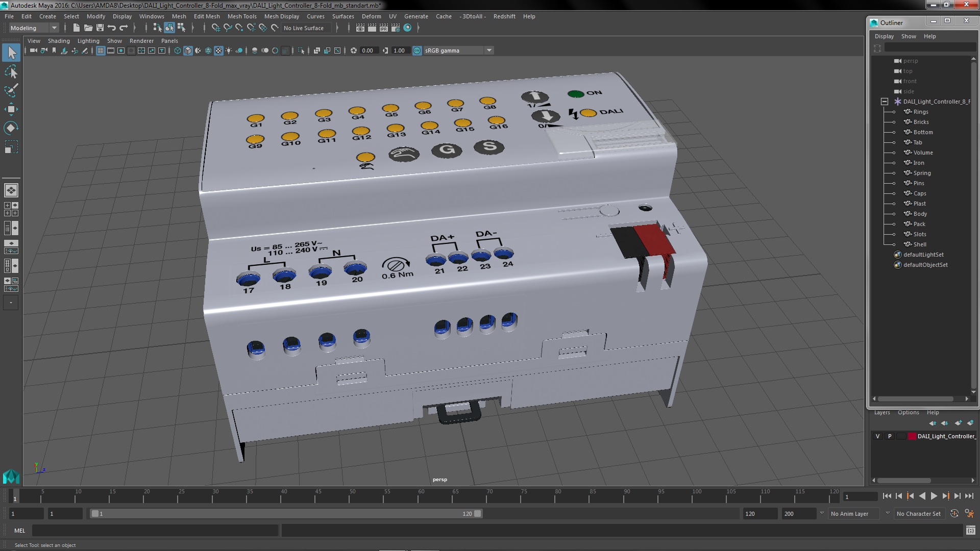Click the select camera icon
This screenshot has height=551, width=980.
click(33, 51)
